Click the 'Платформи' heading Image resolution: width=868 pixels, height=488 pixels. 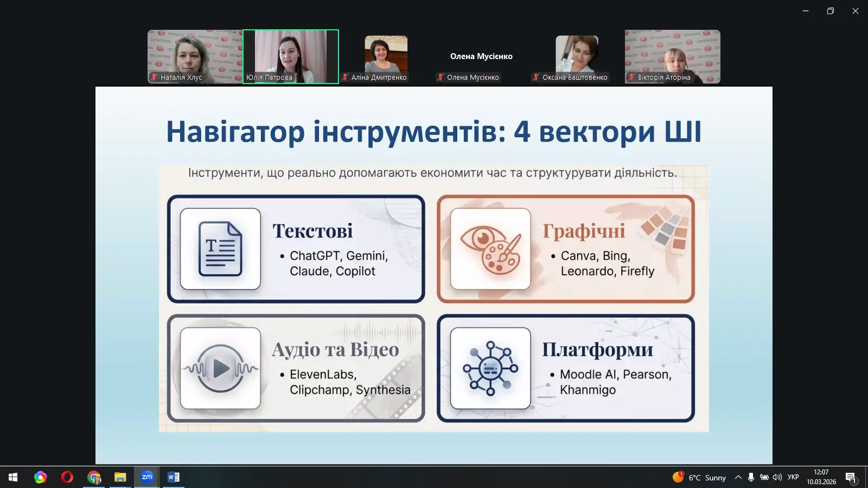(x=597, y=350)
